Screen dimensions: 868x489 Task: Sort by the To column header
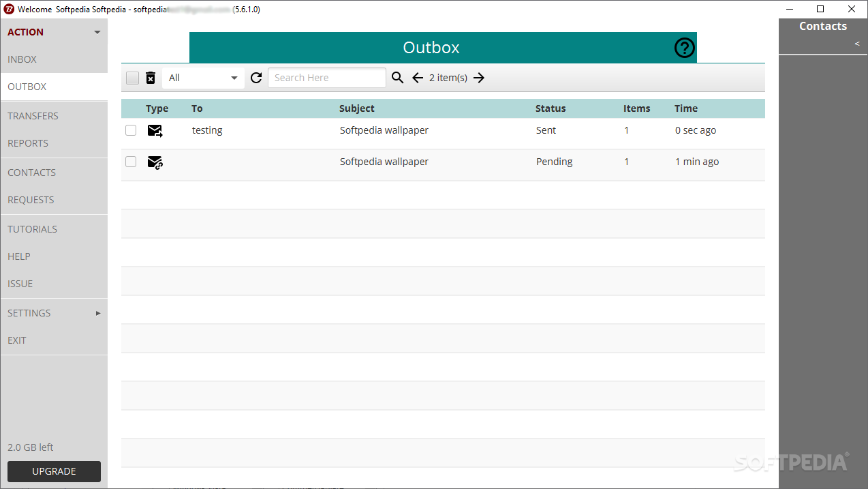[x=197, y=108]
